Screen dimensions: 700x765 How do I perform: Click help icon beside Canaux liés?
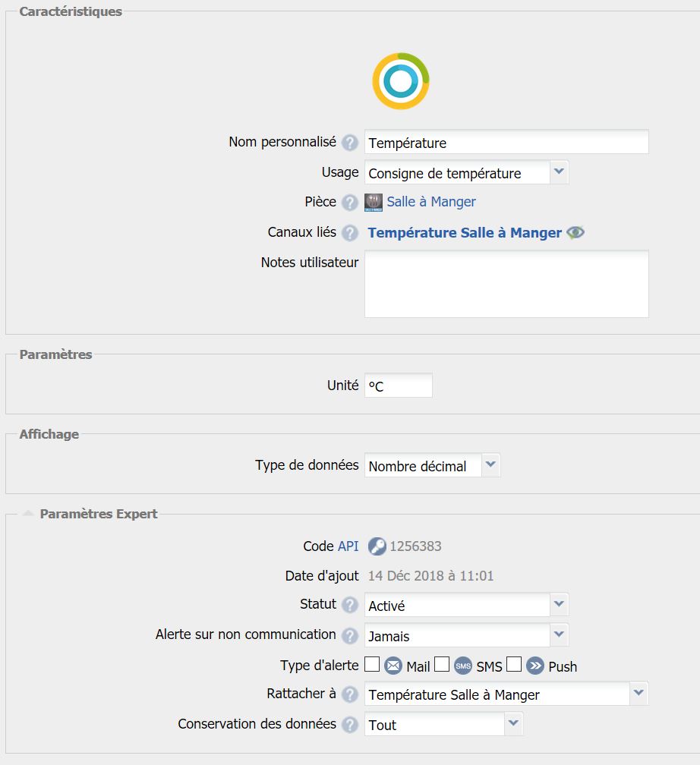click(349, 233)
